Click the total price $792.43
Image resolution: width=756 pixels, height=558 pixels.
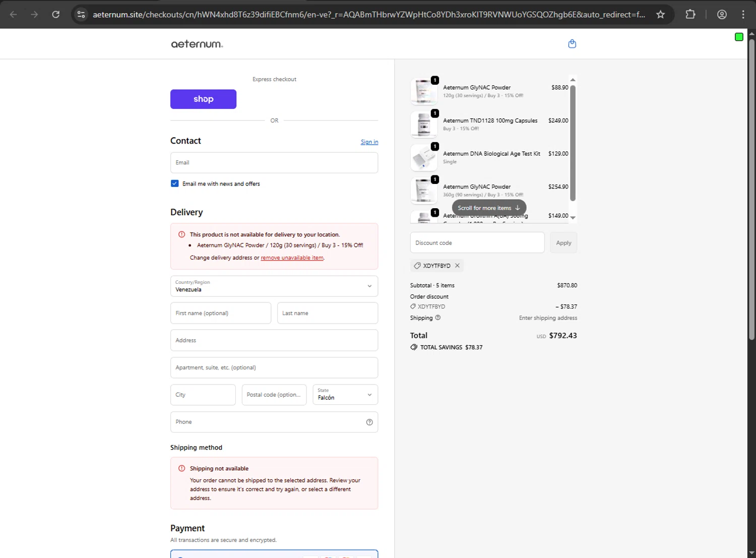click(563, 336)
